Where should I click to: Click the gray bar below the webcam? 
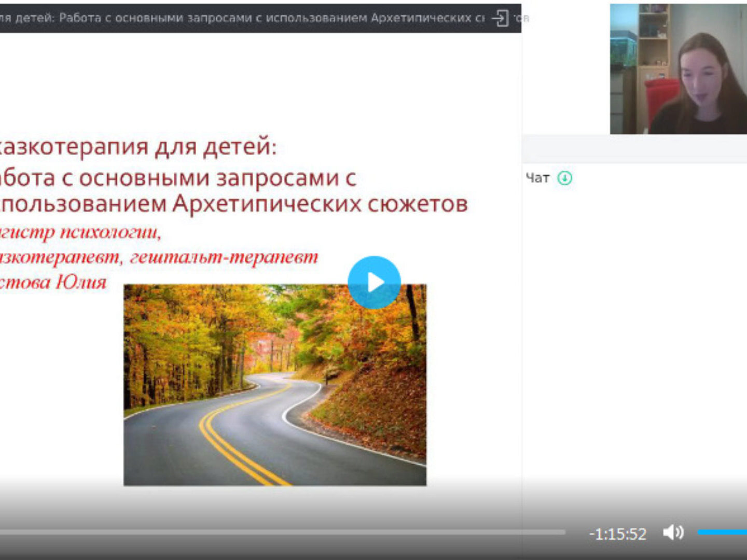(634, 149)
